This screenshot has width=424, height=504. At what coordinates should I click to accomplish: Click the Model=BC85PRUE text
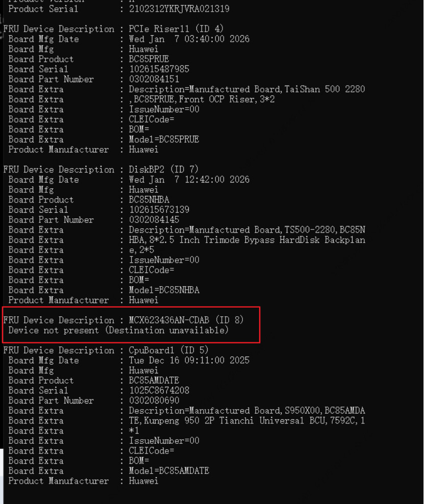(x=164, y=139)
